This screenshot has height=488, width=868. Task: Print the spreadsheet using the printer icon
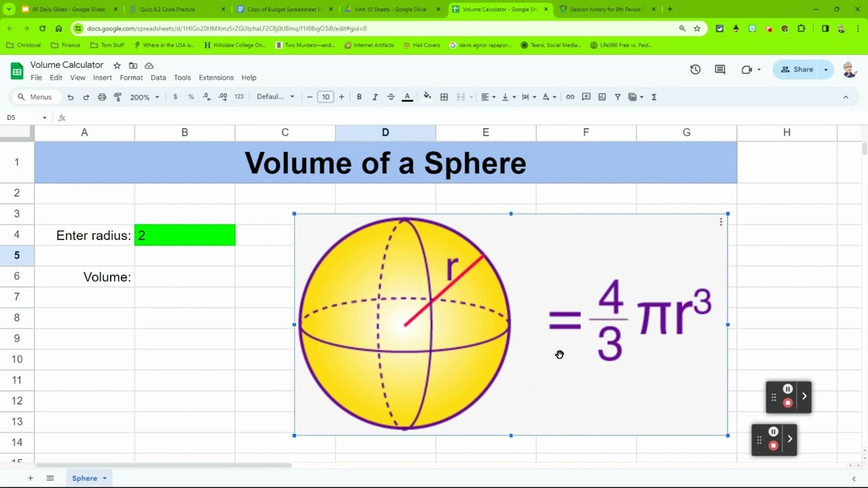tap(102, 97)
